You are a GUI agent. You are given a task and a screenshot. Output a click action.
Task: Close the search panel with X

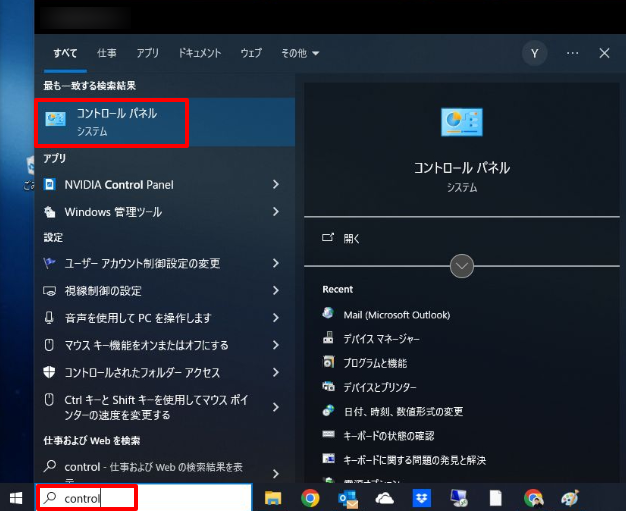[x=604, y=53]
